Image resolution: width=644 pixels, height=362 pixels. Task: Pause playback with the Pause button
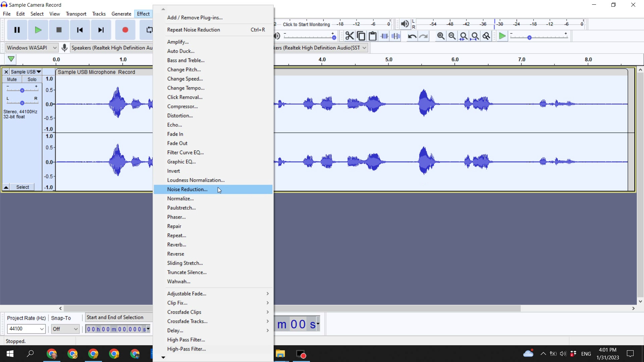(x=17, y=30)
